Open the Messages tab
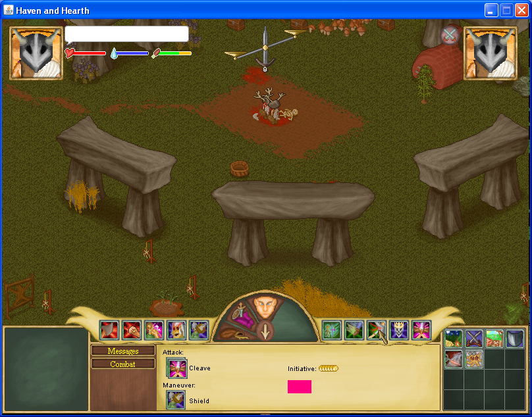Image resolution: width=532 pixels, height=417 pixels. click(x=123, y=351)
